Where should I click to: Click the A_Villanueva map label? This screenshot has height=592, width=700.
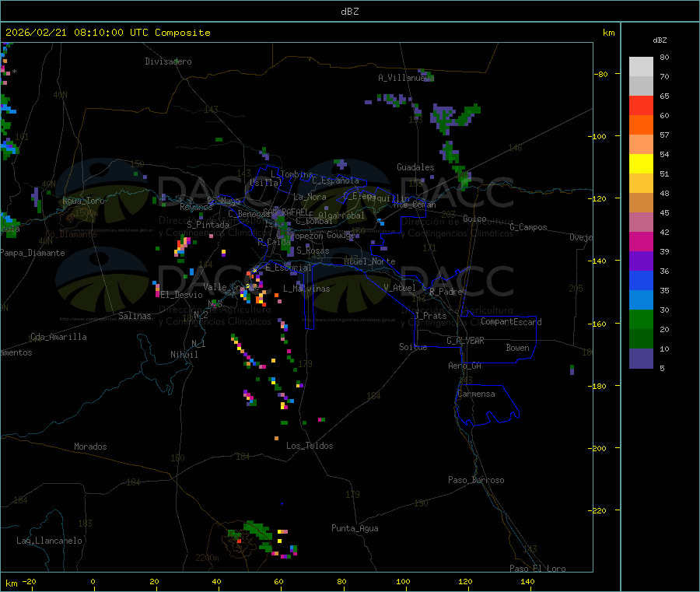click(x=406, y=78)
